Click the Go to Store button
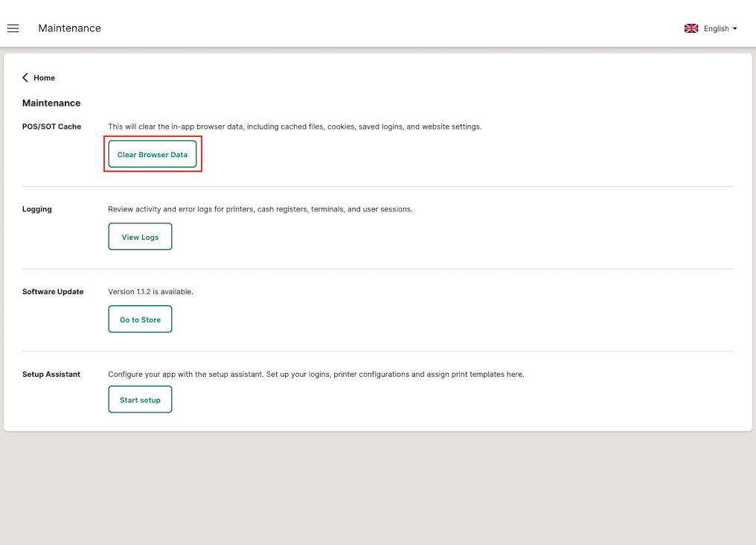The width and height of the screenshot is (756, 545). [140, 319]
